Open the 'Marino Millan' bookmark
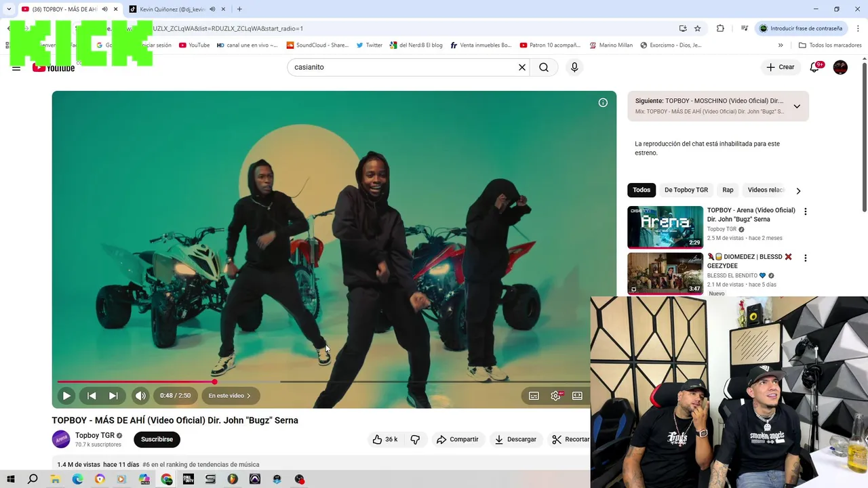 click(x=610, y=45)
